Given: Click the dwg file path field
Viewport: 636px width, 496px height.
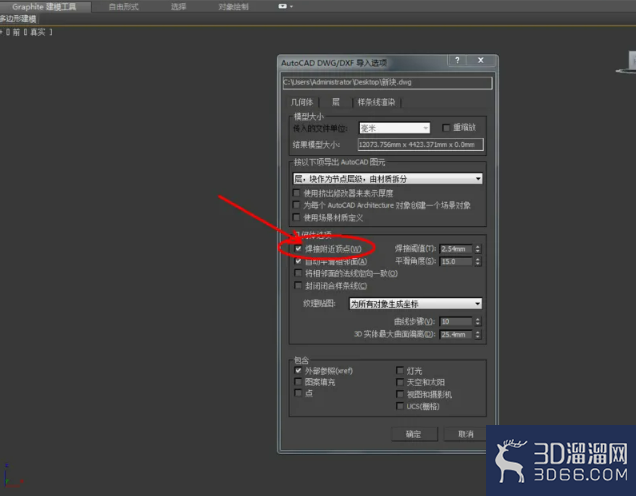Looking at the screenshot, I should point(387,82).
